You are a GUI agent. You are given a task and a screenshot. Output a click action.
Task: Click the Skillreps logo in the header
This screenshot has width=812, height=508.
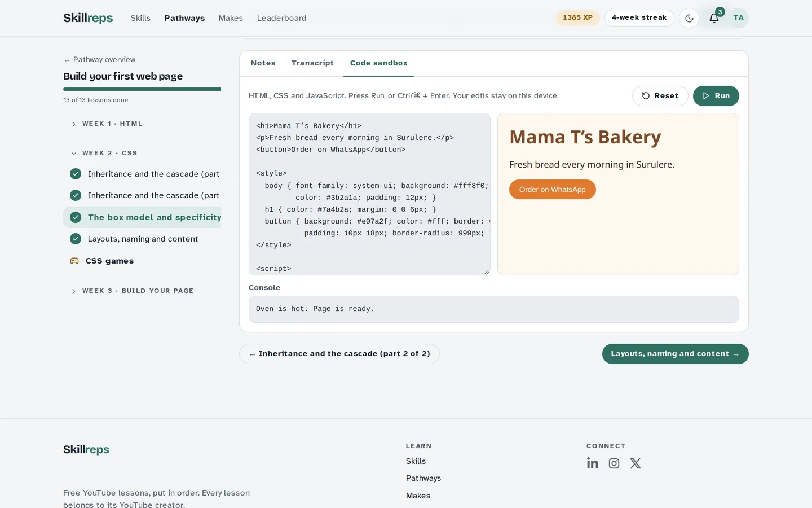click(x=88, y=18)
